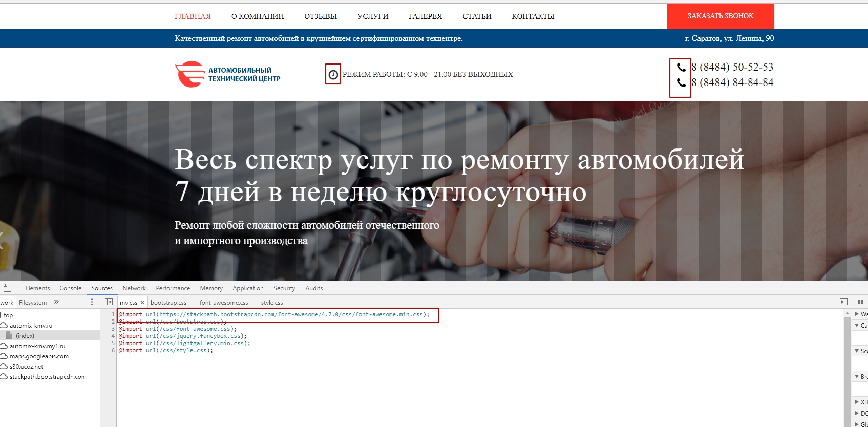Show more navigator tabs with the chevron
This screenshot has width=868, height=427.
[x=56, y=302]
